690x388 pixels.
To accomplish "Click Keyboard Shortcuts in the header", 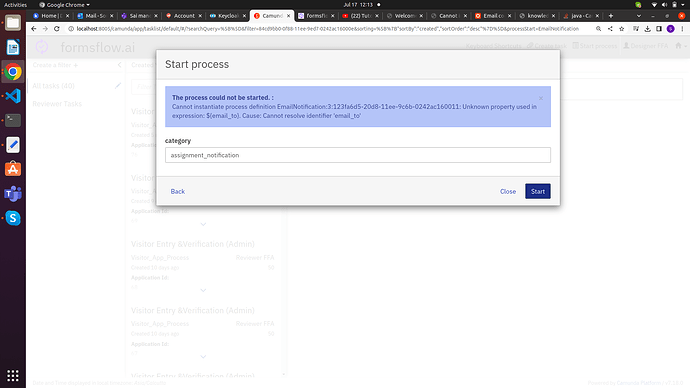I will point(493,46).
